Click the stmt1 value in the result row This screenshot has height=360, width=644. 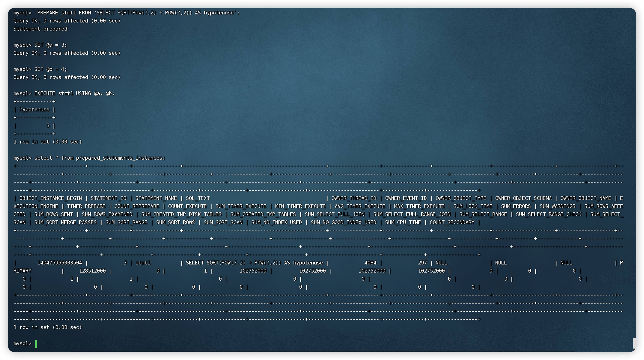coord(143,263)
